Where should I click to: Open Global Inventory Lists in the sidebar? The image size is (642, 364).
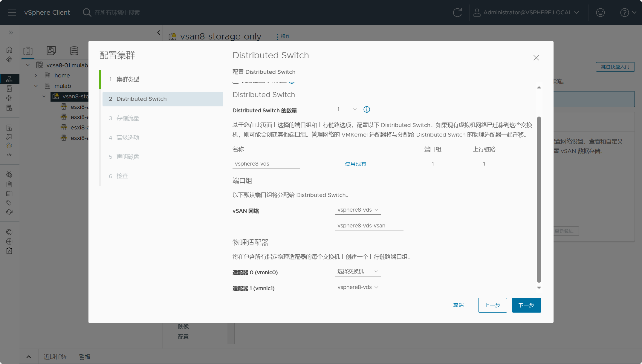click(x=9, y=108)
